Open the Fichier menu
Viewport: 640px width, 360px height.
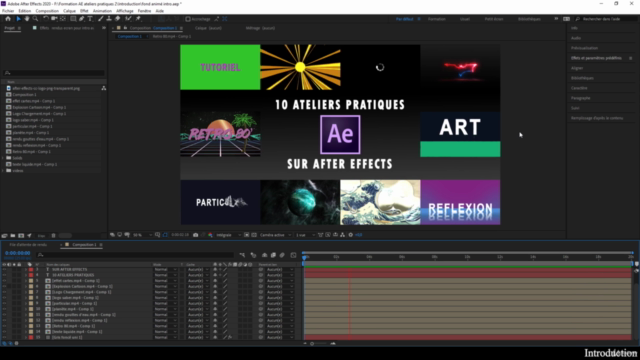coord(8,11)
